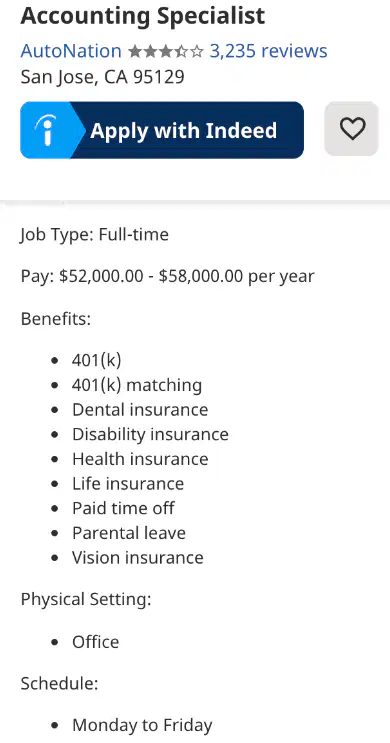Click the Vision insurance list item
This screenshot has width=390, height=743.
click(x=138, y=557)
